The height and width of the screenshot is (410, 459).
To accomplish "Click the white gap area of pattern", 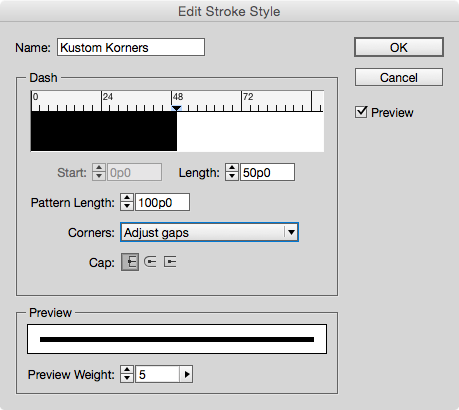I will point(250,131).
